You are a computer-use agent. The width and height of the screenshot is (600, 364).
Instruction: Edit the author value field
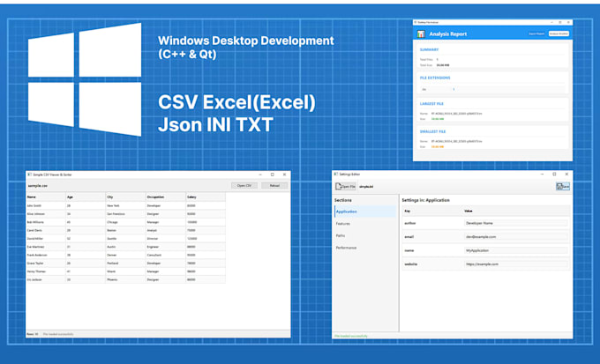[516, 223]
